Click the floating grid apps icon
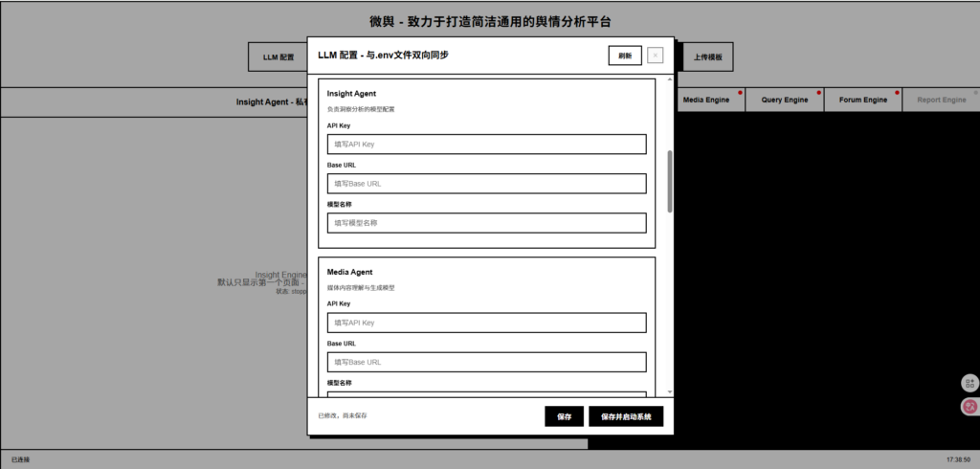The width and height of the screenshot is (980, 469). click(x=969, y=383)
